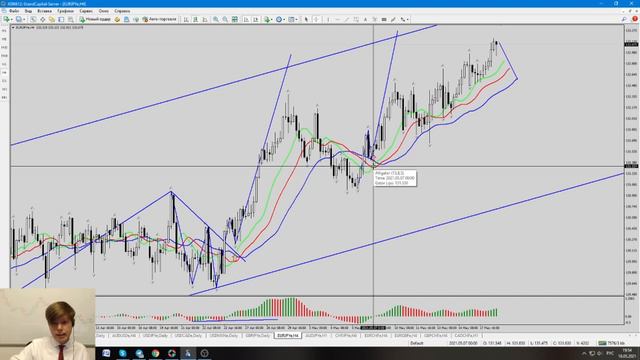The image size is (640, 360).
Task: Open the Strategy Tester icon
Action: click(x=71, y=19)
